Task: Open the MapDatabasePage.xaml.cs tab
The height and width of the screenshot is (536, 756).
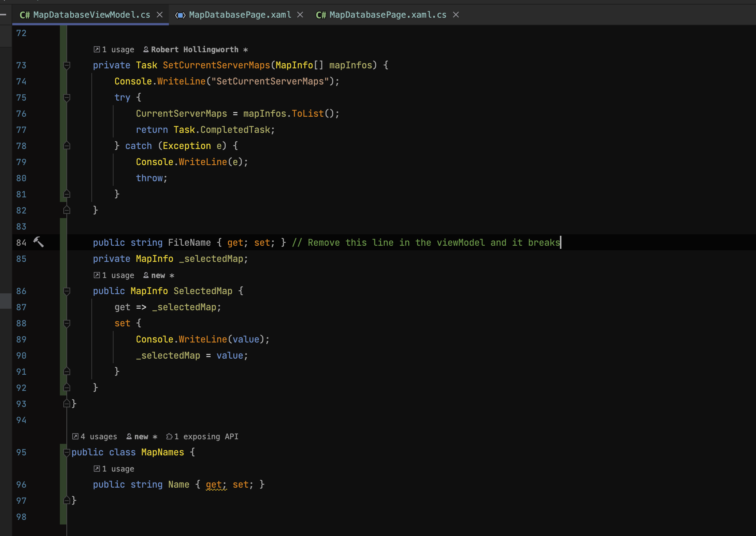Action: pyautogui.click(x=388, y=15)
